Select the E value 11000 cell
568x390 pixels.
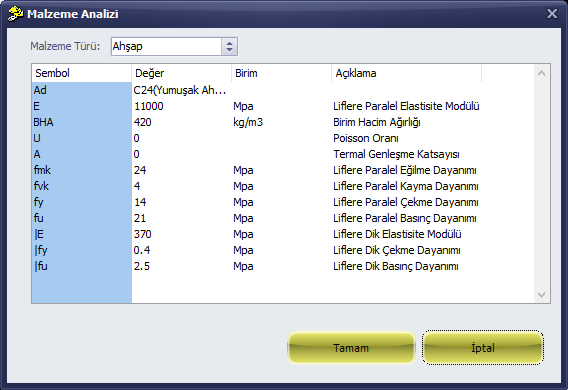click(x=181, y=106)
